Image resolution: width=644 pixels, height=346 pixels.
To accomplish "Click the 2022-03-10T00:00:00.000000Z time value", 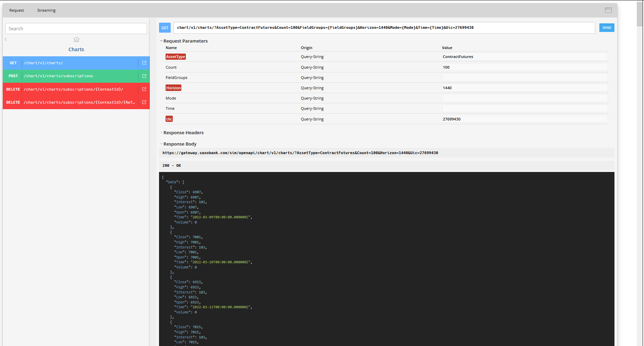I will pos(220,262).
